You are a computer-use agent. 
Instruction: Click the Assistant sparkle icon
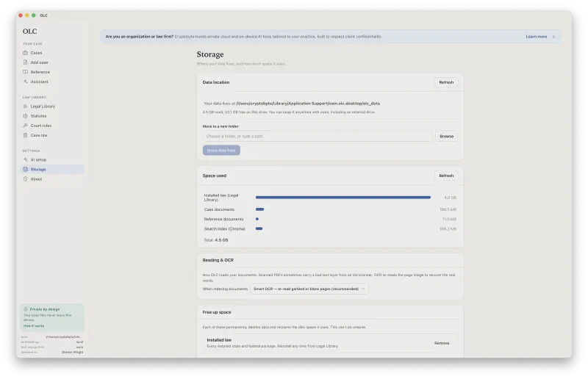point(26,82)
